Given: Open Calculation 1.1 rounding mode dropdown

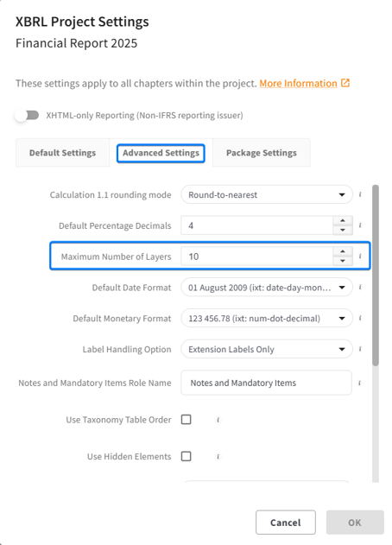Looking at the screenshot, I should (267, 194).
